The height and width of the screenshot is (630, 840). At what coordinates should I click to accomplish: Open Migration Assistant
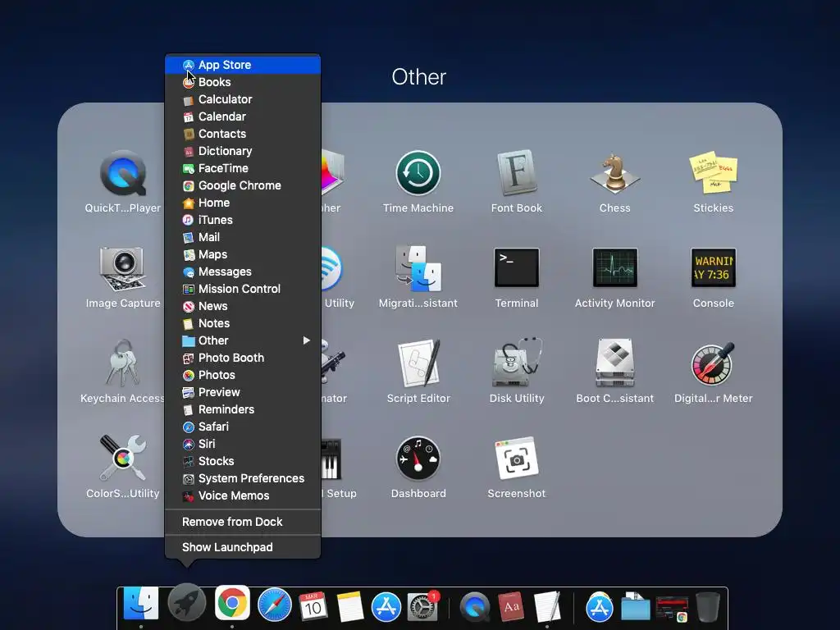click(x=418, y=268)
